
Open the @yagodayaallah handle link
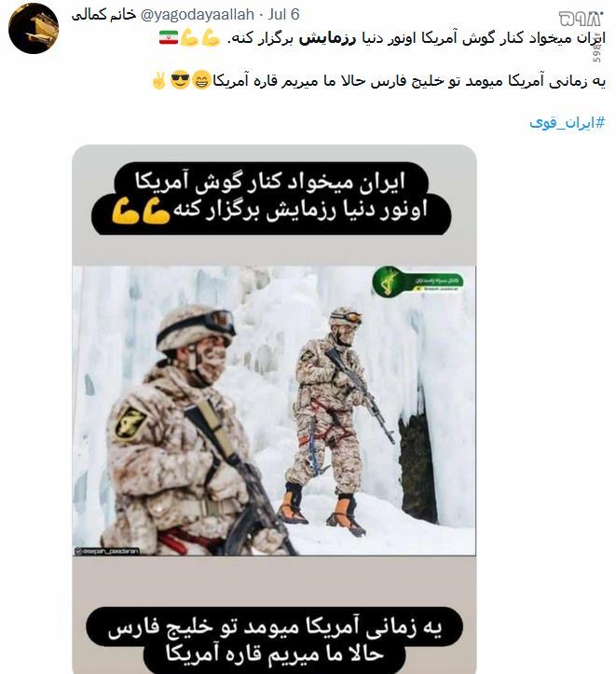point(198,15)
